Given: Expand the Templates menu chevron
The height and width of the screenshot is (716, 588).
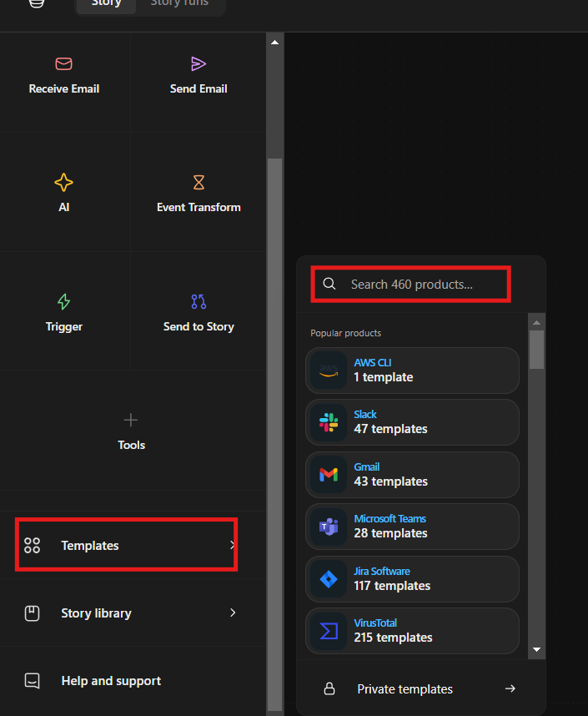Looking at the screenshot, I should [x=233, y=545].
